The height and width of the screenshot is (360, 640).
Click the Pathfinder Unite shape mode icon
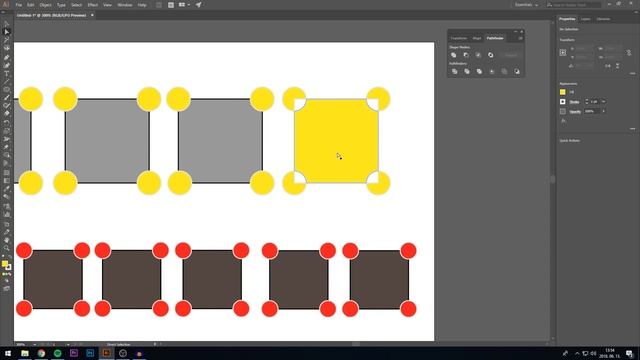453,55
